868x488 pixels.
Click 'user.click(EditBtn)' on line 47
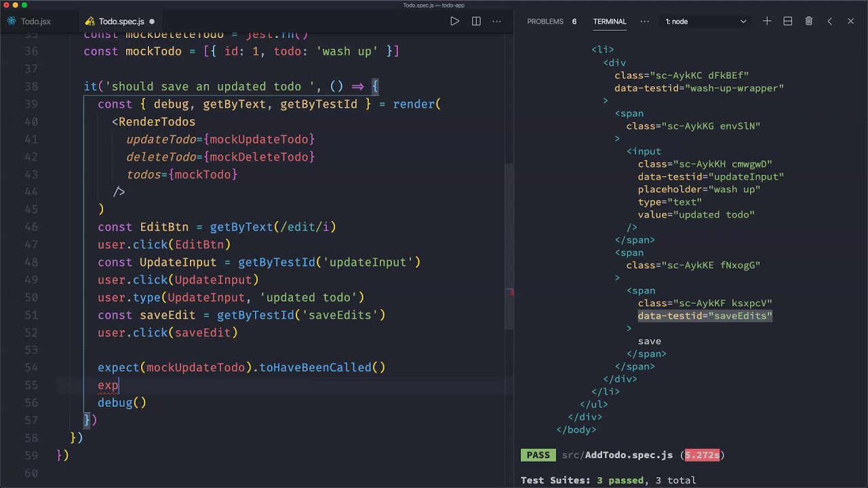[164, 245]
